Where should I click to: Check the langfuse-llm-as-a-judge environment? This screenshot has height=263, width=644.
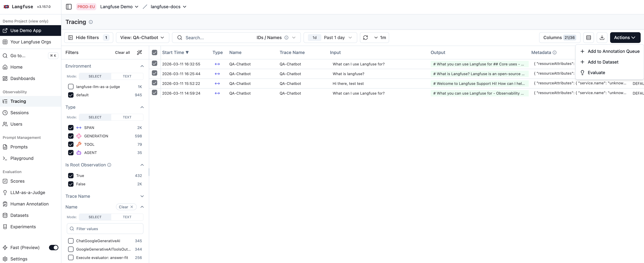click(x=71, y=87)
